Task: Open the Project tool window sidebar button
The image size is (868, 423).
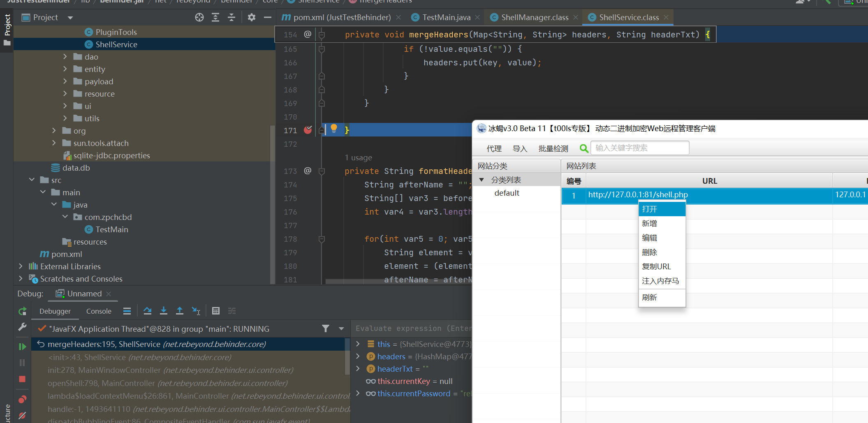Action: pos(7,30)
